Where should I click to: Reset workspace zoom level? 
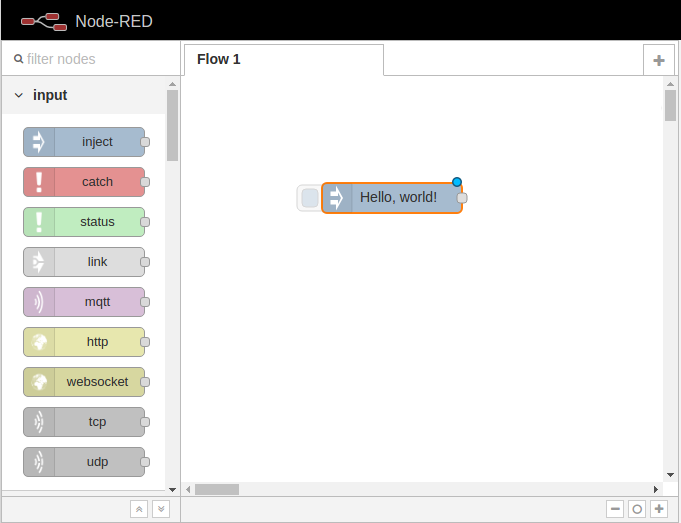click(637, 509)
